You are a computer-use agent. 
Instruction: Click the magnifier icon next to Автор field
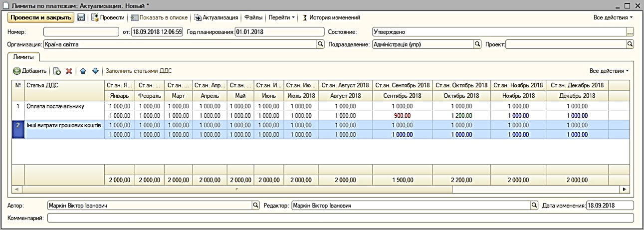[x=256, y=205]
